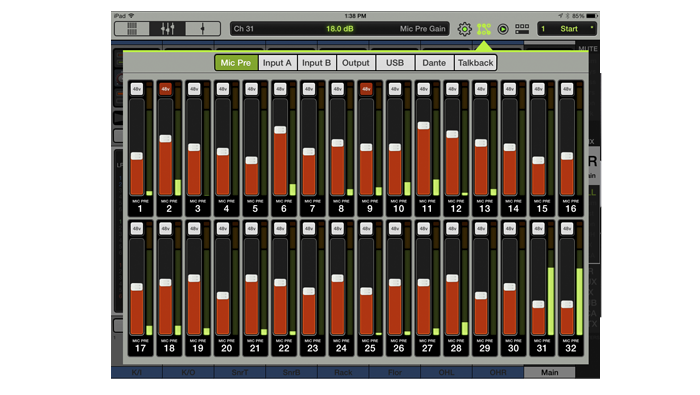Open the settings gear icon
Viewport: 700px width, 395px height.
[464, 29]
